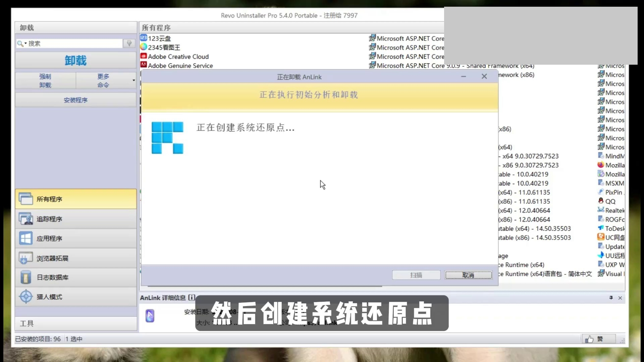The height and width of the screenshot is (362, 644).
Task: Open the 日志数据库 (Logs Database) icon
Action: (x=25, y=277)
